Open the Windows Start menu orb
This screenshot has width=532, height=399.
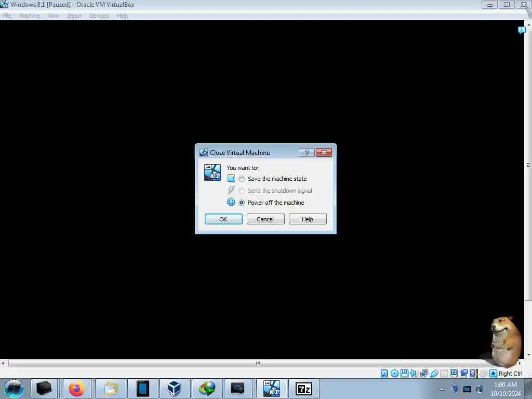[14, 389]
